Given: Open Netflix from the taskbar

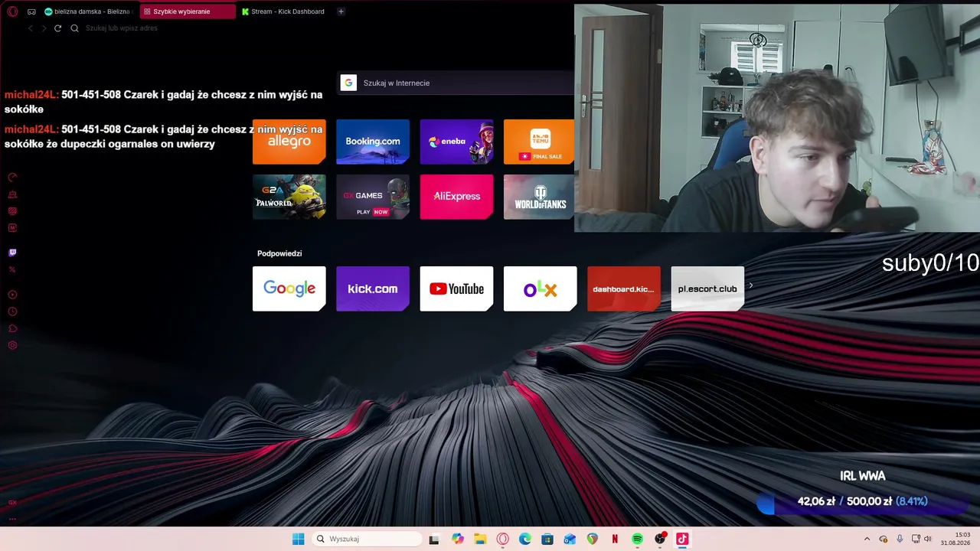Looking at the screenshot, I should tap(615, 539).
